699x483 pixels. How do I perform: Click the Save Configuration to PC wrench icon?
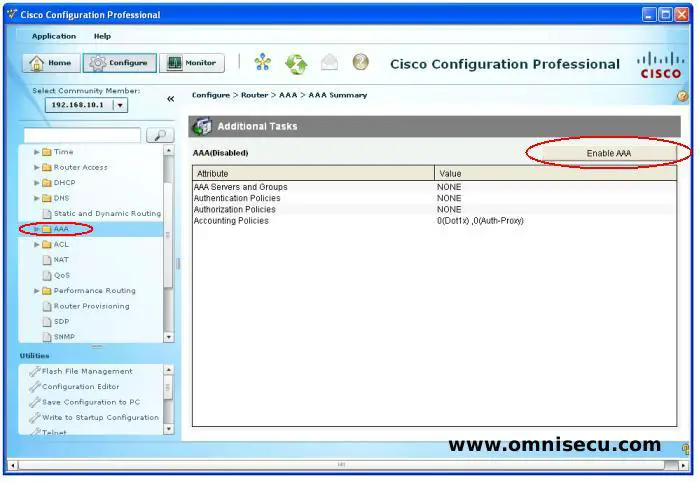click(35, 402)
